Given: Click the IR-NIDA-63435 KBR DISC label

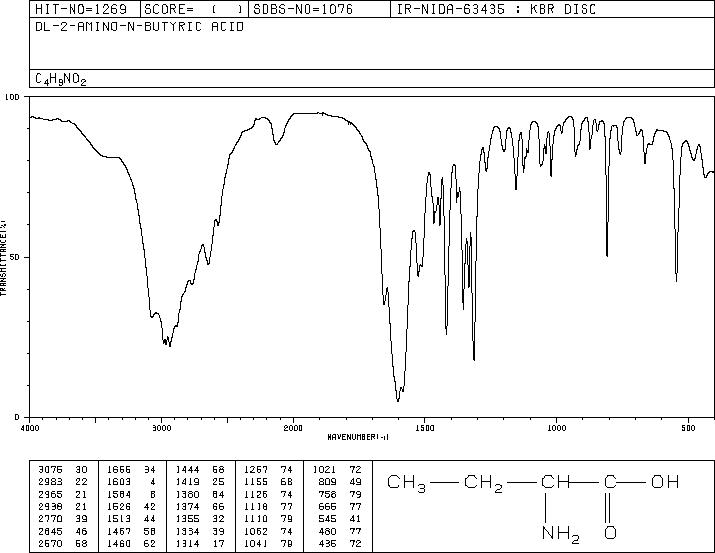Looking at the screenshot, I should [x=496, y=9].
